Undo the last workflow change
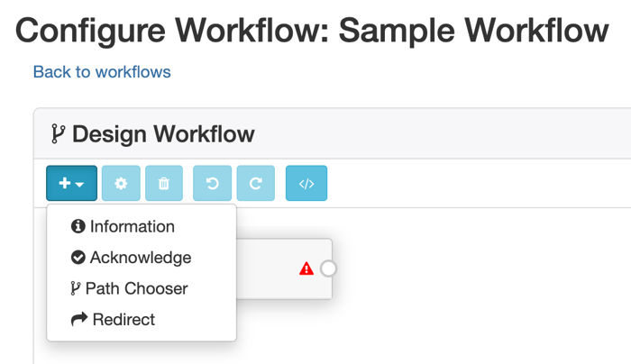Viewport: 631px width, 364px height. coord(213,184)
